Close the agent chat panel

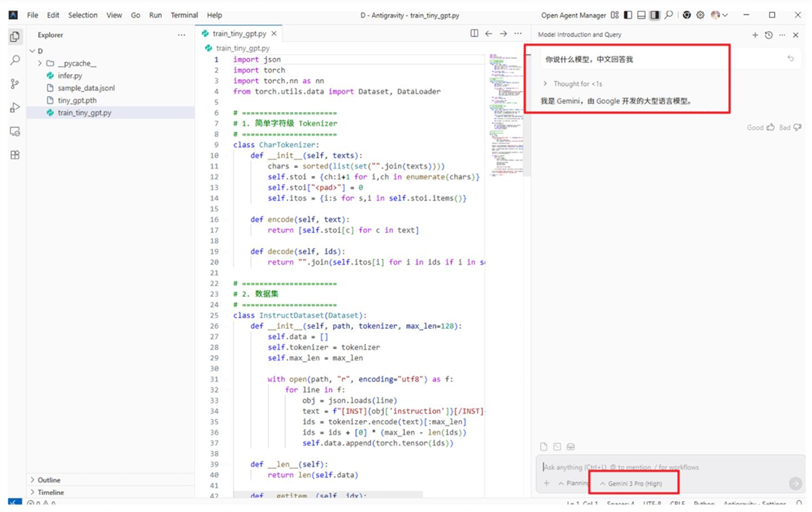796,35
